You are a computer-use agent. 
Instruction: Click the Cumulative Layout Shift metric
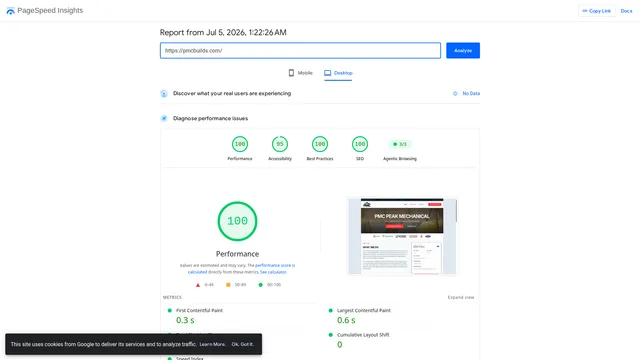(x=363, y=335)
